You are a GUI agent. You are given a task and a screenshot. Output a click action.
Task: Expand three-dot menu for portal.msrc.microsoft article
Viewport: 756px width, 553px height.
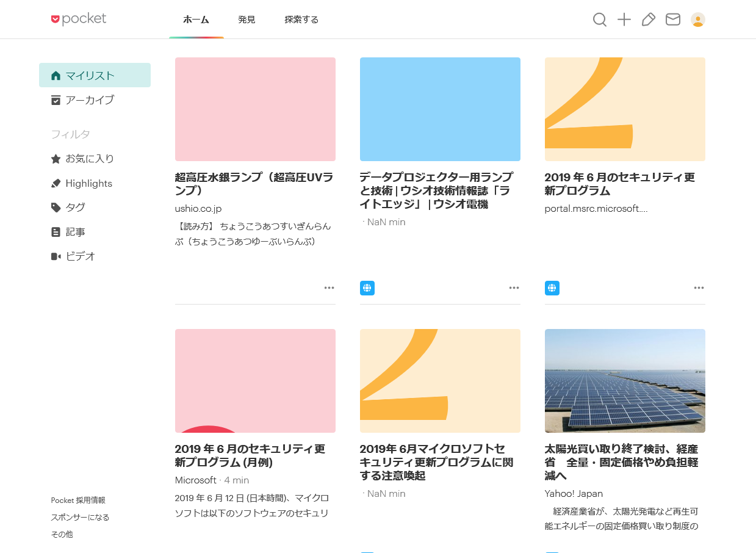coord(699,288)
